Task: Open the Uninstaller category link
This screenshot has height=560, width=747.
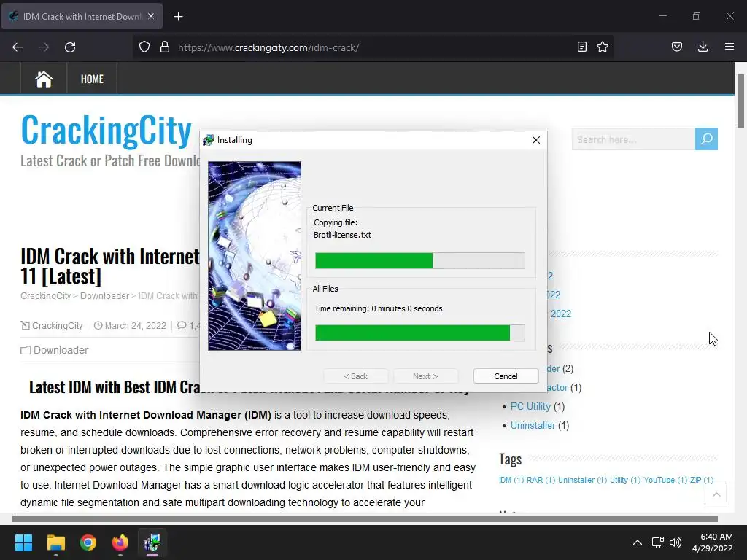Action: click(533, 425)
